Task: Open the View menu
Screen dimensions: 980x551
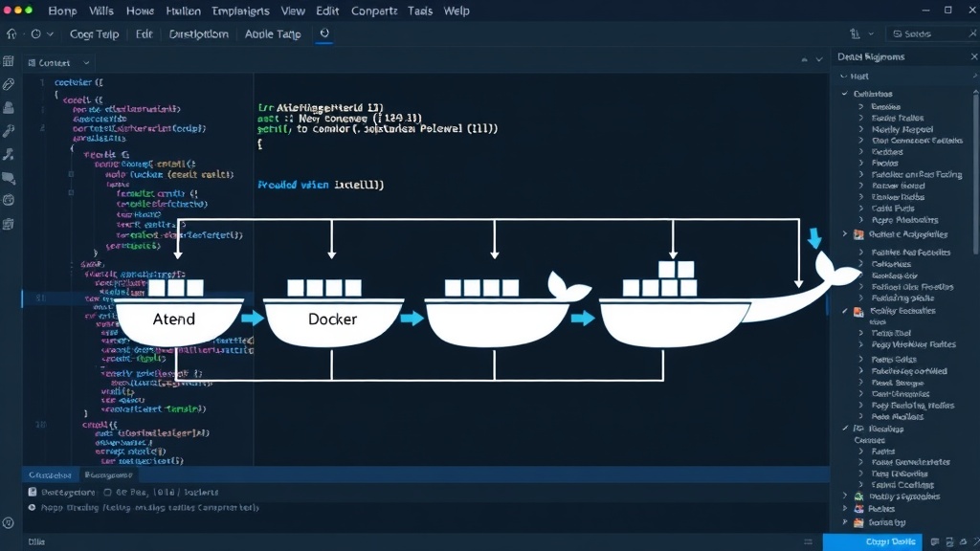Action: (x=293, y=11)
